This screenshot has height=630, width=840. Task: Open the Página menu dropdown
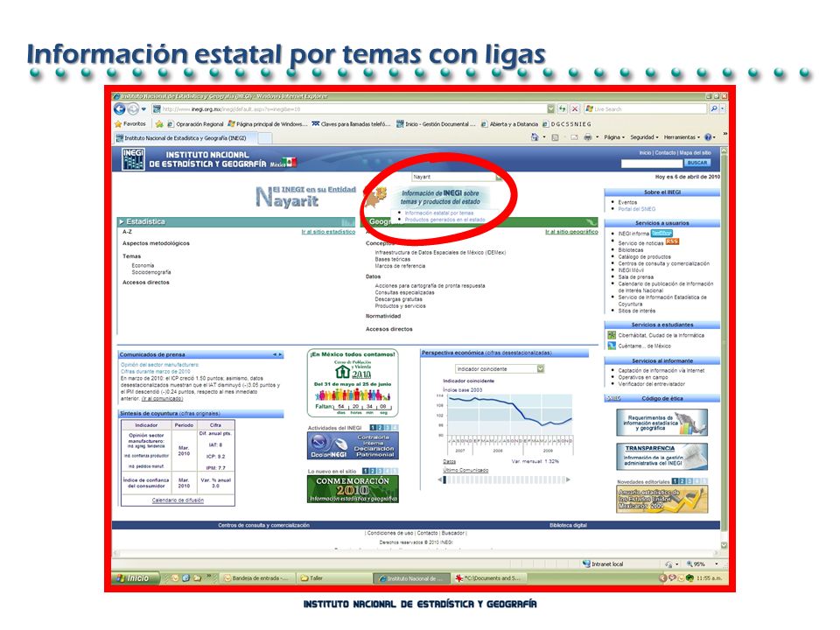[x=614, y=137]
